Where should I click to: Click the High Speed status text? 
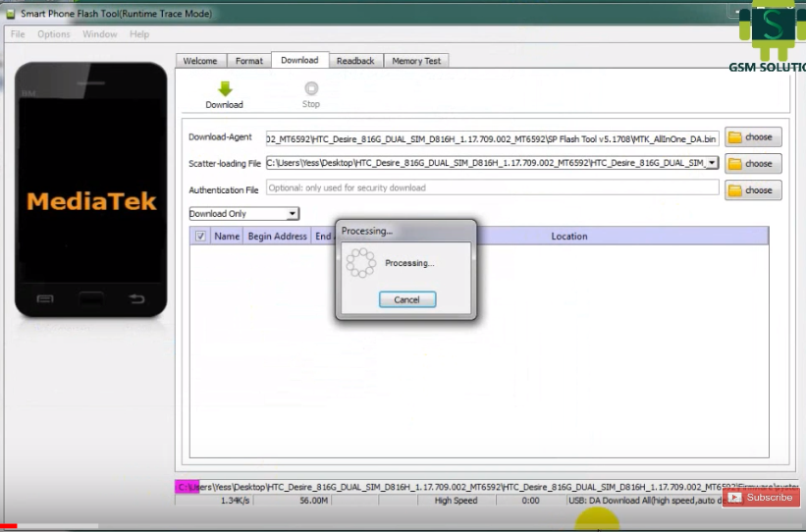456,501
